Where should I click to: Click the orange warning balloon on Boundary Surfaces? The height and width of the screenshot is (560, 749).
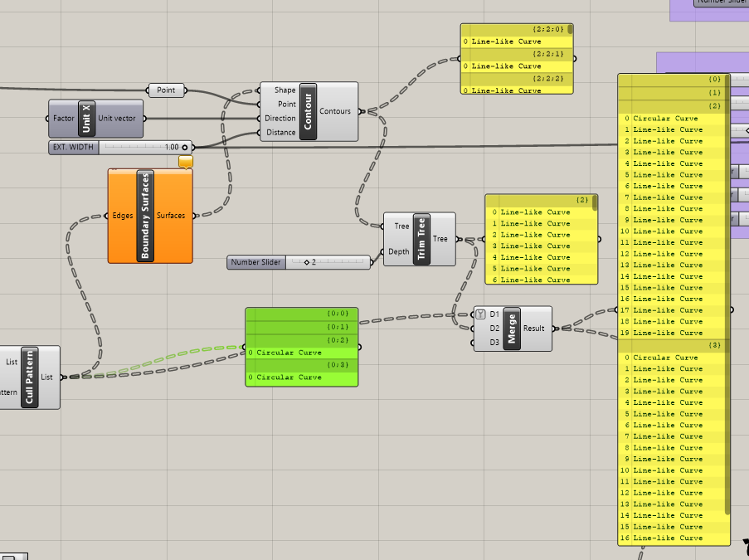[186, 162]
